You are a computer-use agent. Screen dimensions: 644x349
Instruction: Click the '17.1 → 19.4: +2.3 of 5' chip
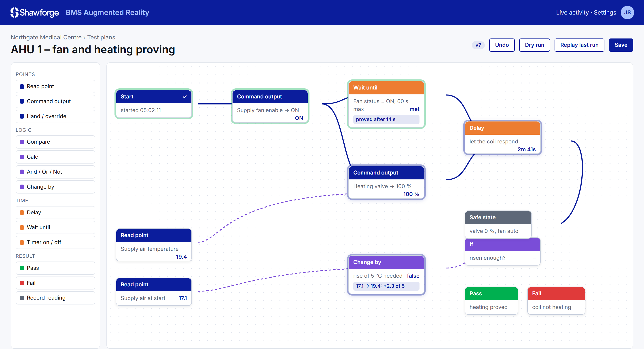click(x=386, y=286)
